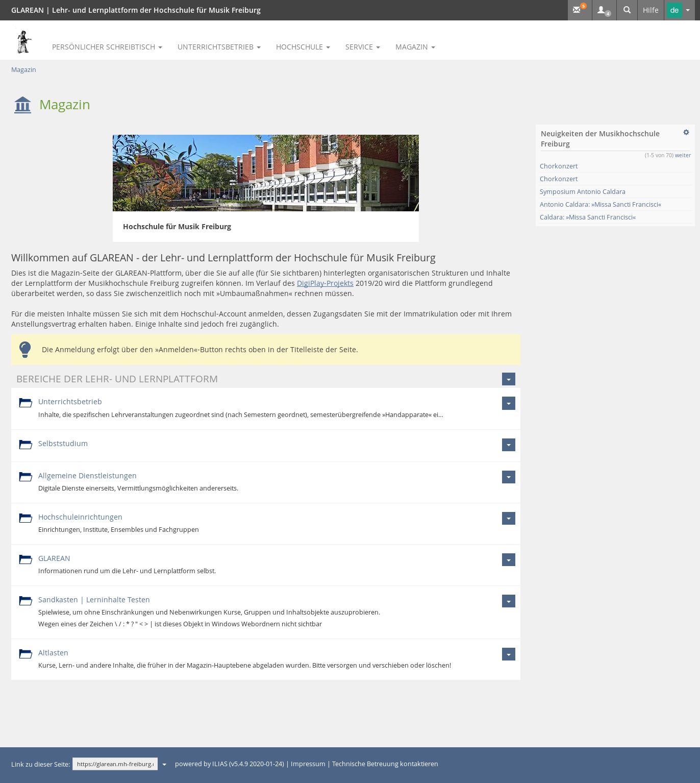Viewport: 700px width, 783px height.
Task: Open the 'de' user avatar menu
Action: point(680,10)
